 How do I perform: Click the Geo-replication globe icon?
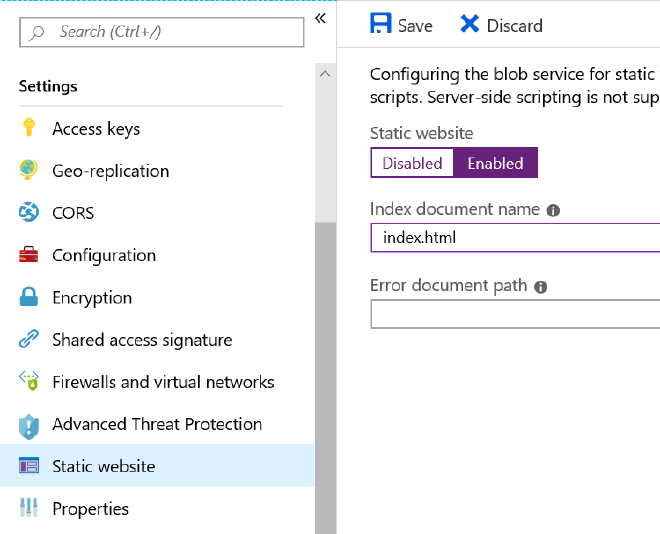click(29, 171)
